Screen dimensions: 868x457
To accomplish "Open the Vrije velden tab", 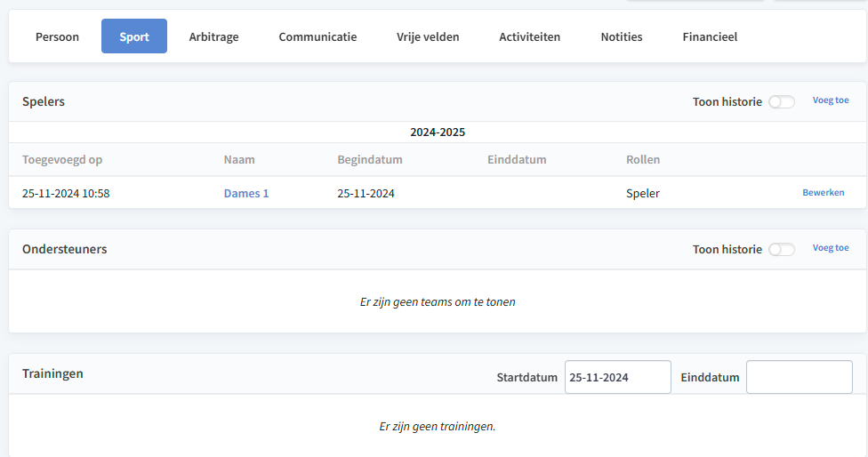I will click(428, 36).
